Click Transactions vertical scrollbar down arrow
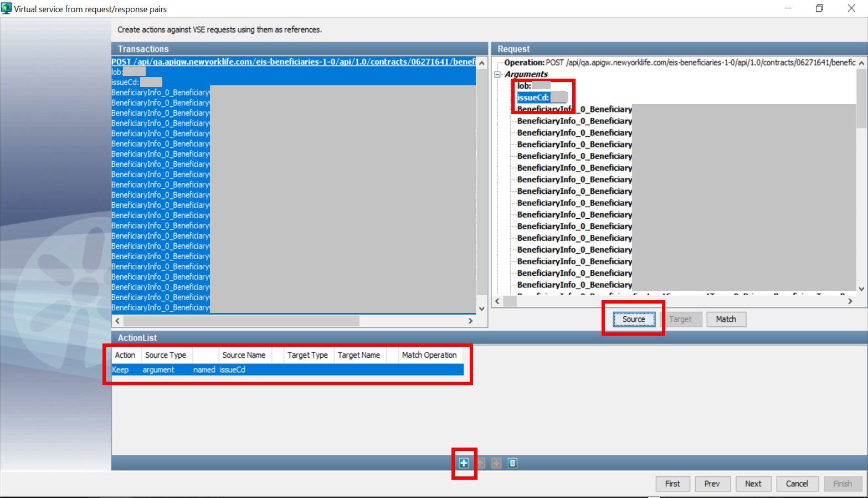This screenshot has height=498, width=868. pos(482,309)
